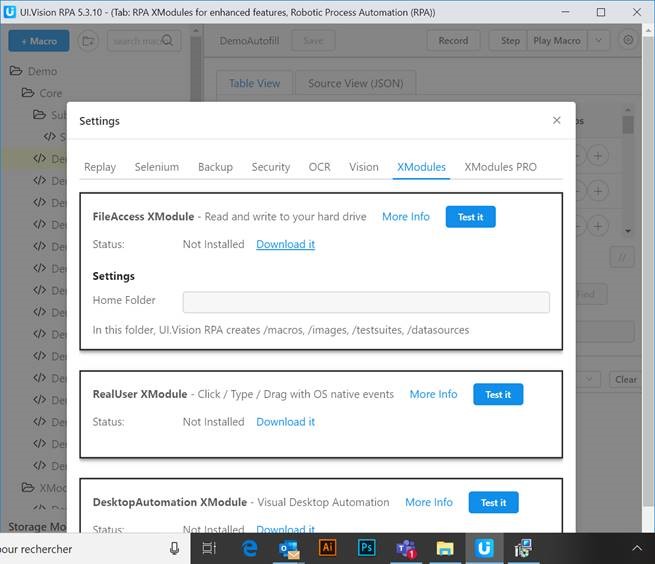655x564 pixels.
Task: Switch to Vision tab
Action: pos(364,167)
